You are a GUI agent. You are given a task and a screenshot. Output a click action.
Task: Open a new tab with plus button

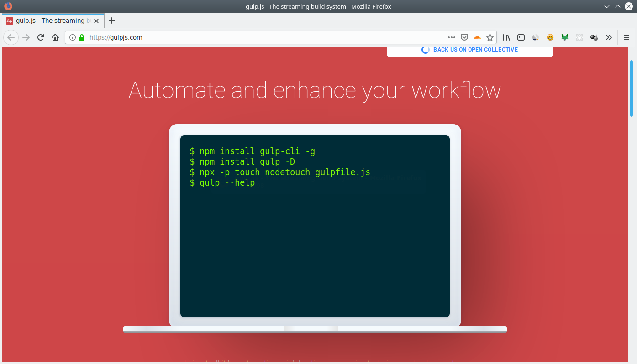(112, 21)
